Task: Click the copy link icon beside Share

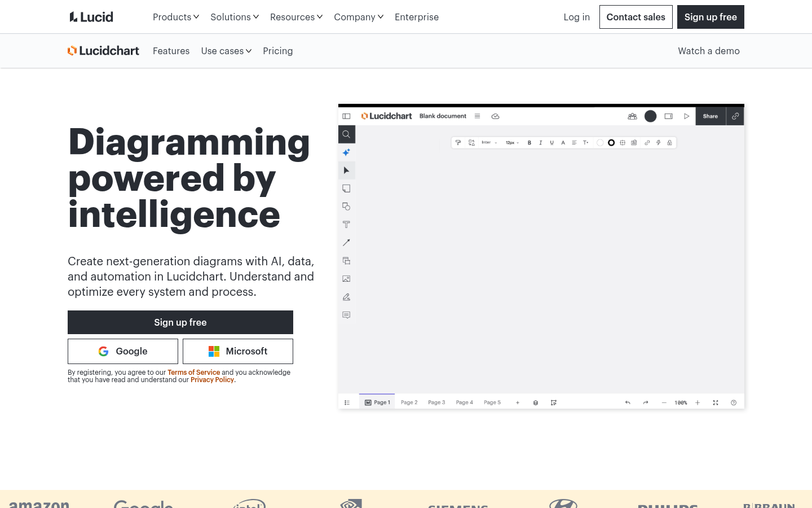Action: (x=735, y=116)
